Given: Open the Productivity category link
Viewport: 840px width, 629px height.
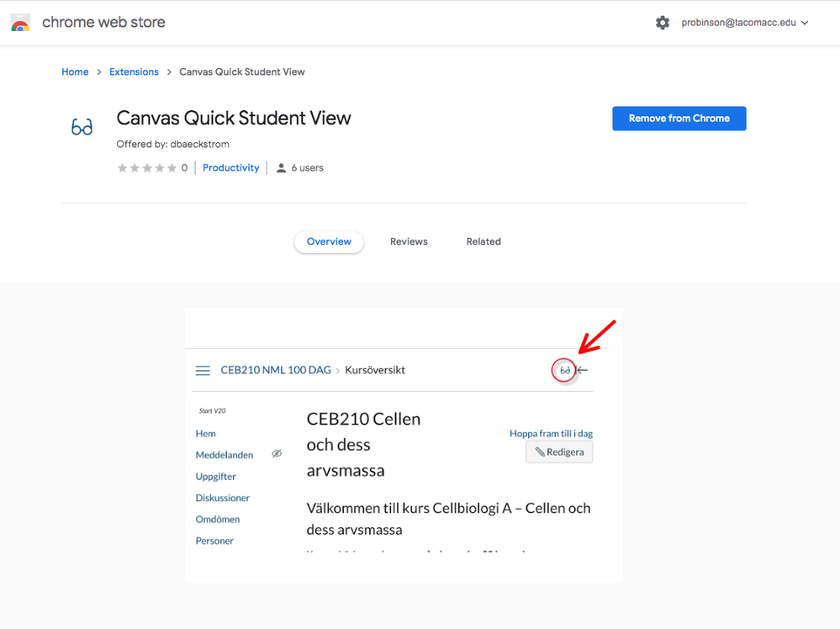Looking at the screenshot, I should [231, 168].
